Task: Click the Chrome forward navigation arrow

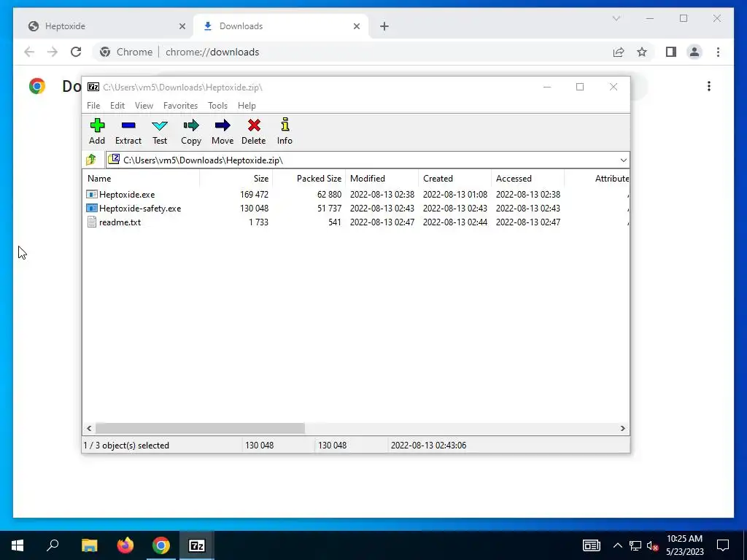Action: pyautogui.click(x=53, y=52)
